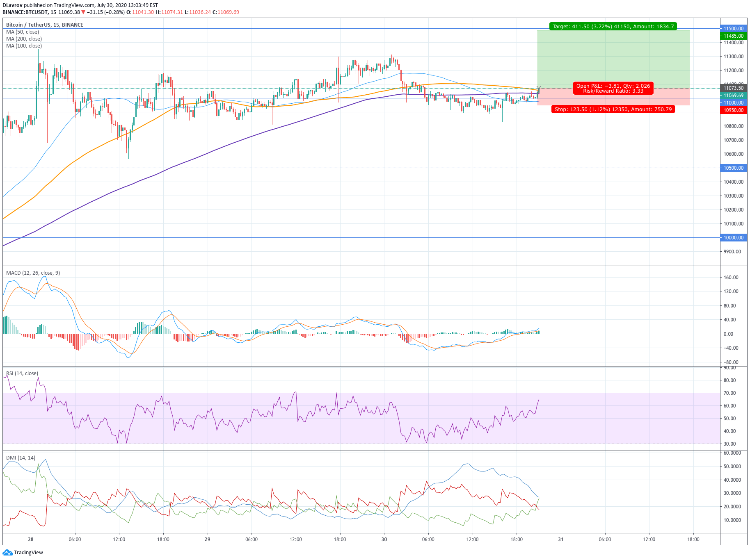Viewport: 750px width, 560px height.
Task: Click the 11073.50 price axis tag
Action: click(x=734, y=88)
